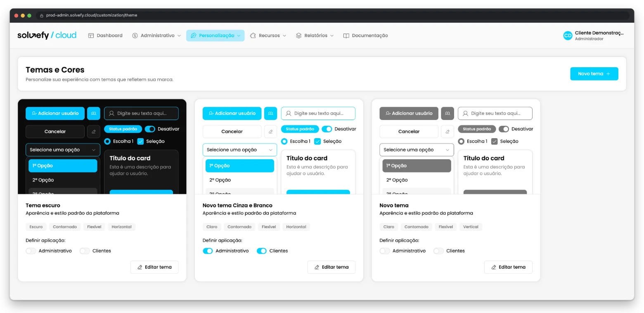Click Editar tema for Novo tema Cinza e Branco
The height and width of the screenshot is (313, 644).
coord(331,267)
